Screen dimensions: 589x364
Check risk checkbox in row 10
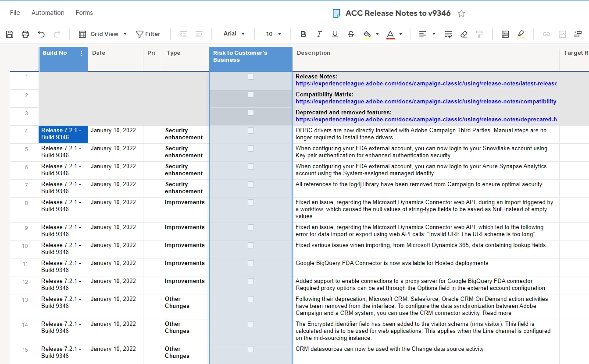[x=251, y=245]
